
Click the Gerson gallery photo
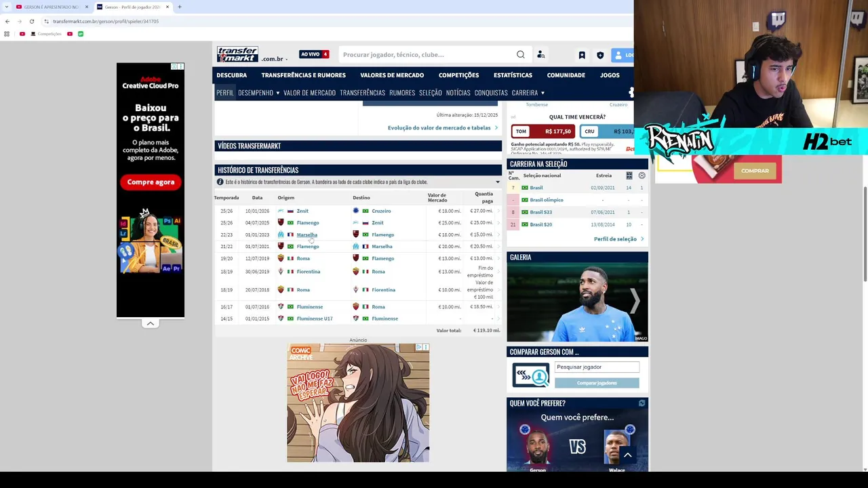[577, 302]
